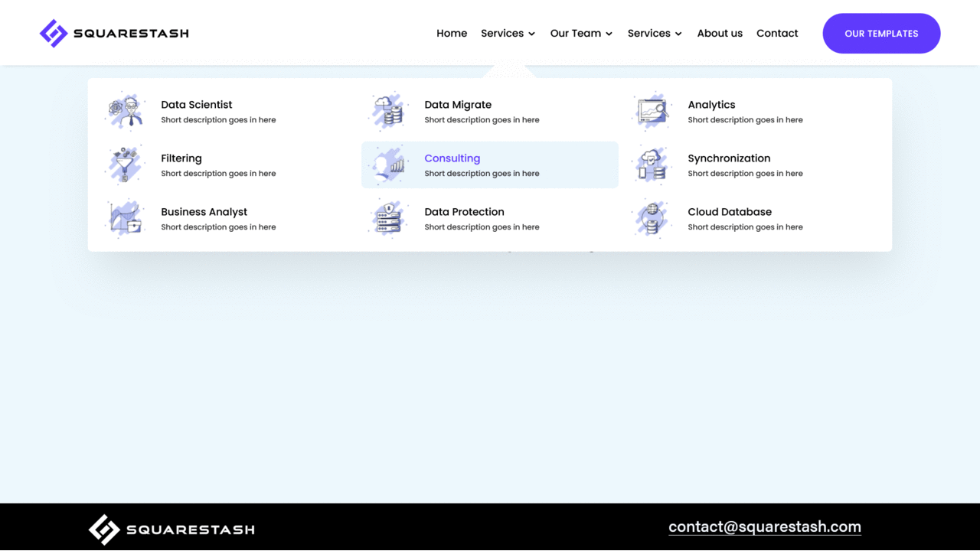This screenshot has height=551, width=980.
Task: Click the Cloud Database globe icon
Action: coord(652,218)
